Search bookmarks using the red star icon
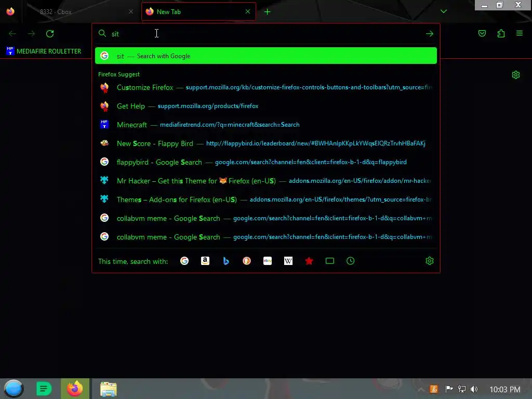 (309, 261)
